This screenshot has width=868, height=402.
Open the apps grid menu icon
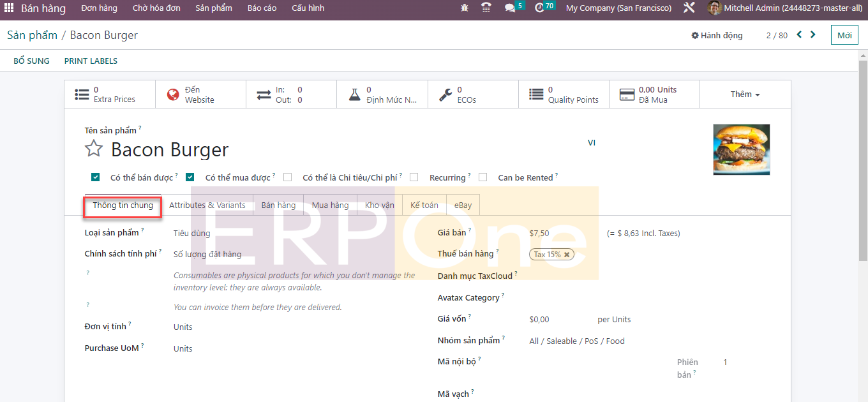(x=9, y=8)
